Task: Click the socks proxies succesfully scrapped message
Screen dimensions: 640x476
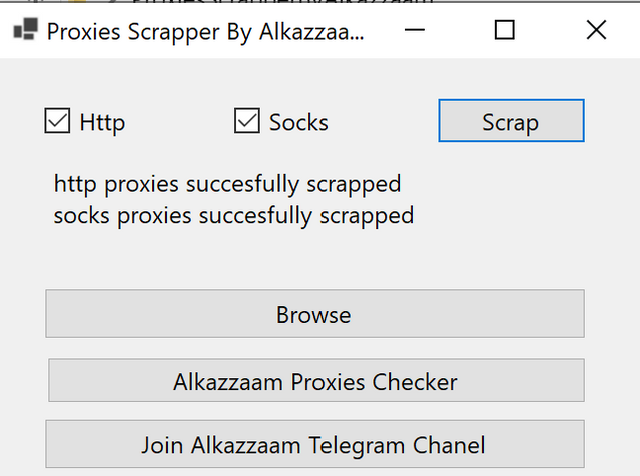Action: tap(234, 215)
